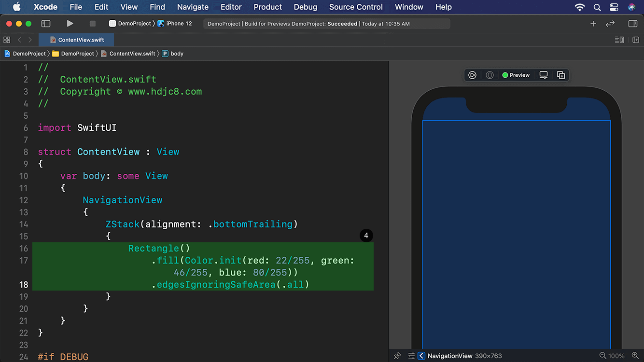Open the File menu
Screen dimensions: 644x362
76,7
